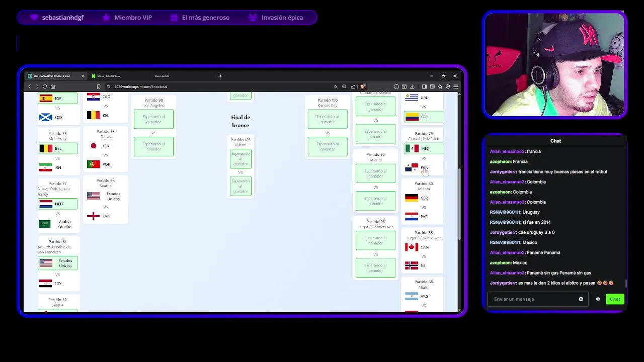This screenshot has height=362, width=644.
Task: Toggle the browser sidebar icon
Action: coord(424,86)
